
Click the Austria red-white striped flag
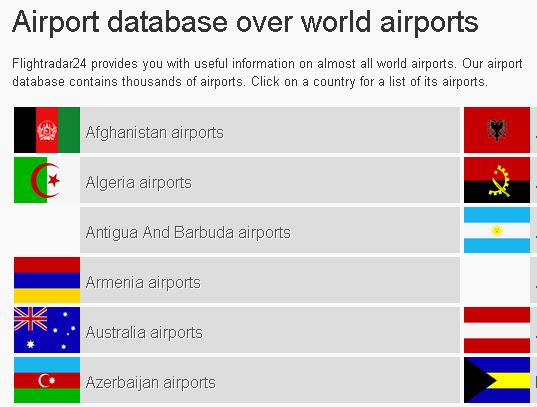pos(497,330)
